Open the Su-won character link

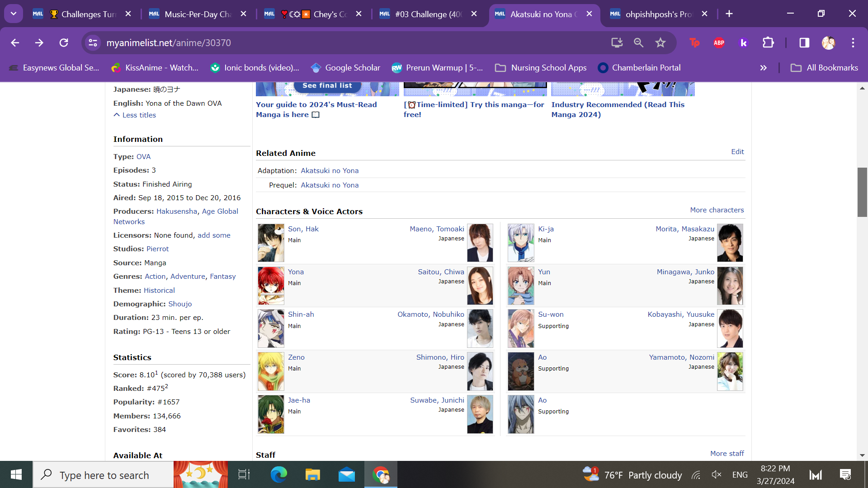[x=551, y=314]
